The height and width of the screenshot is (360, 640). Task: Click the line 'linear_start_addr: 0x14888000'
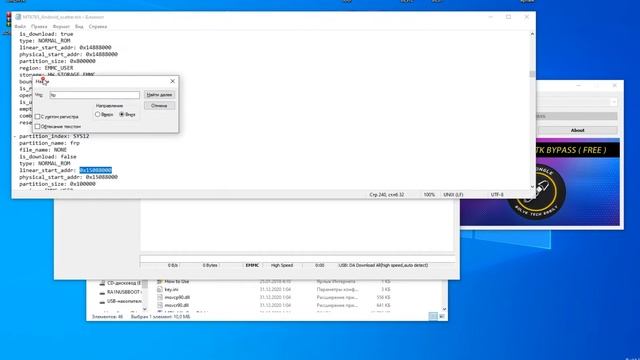click(65, 48)
